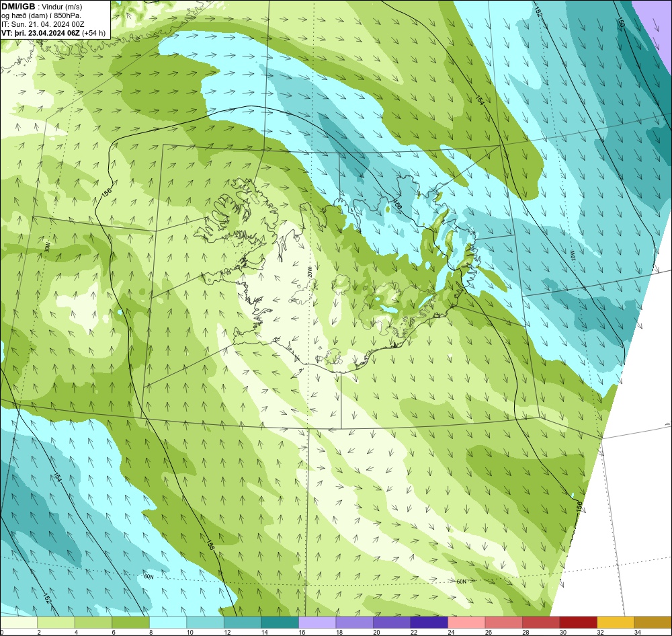Click the DMI/IGB title text
672x636 pixels.
[18, 7]
